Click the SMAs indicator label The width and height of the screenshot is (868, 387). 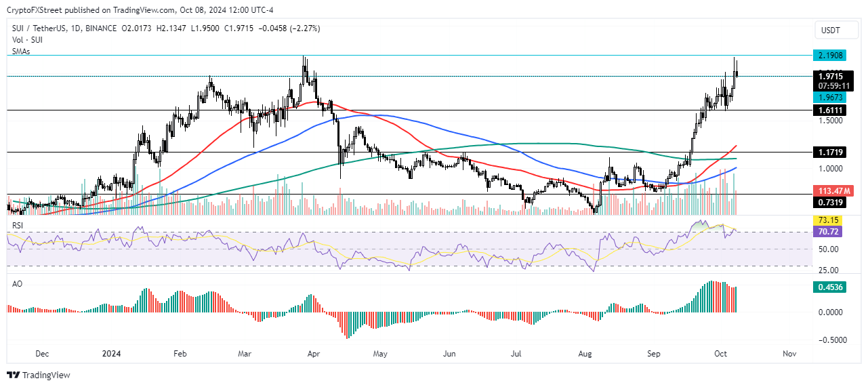coord(20,52)
